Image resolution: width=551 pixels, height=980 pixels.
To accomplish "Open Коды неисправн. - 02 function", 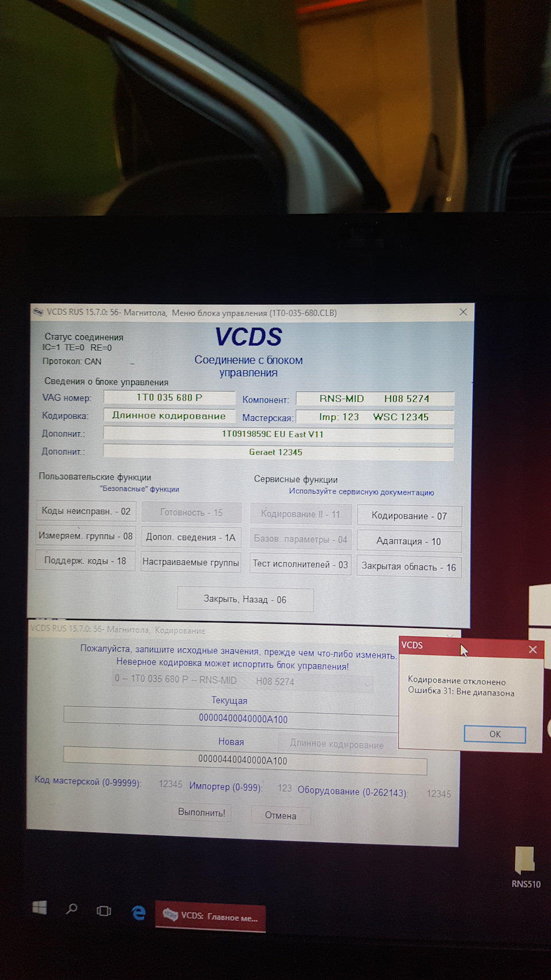I will click(x=86, y=511).
